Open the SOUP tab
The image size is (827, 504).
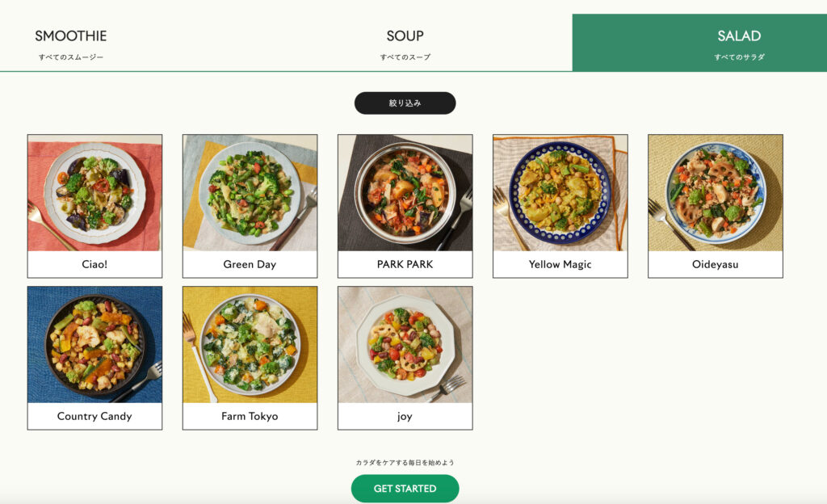[x=405, y=44]
